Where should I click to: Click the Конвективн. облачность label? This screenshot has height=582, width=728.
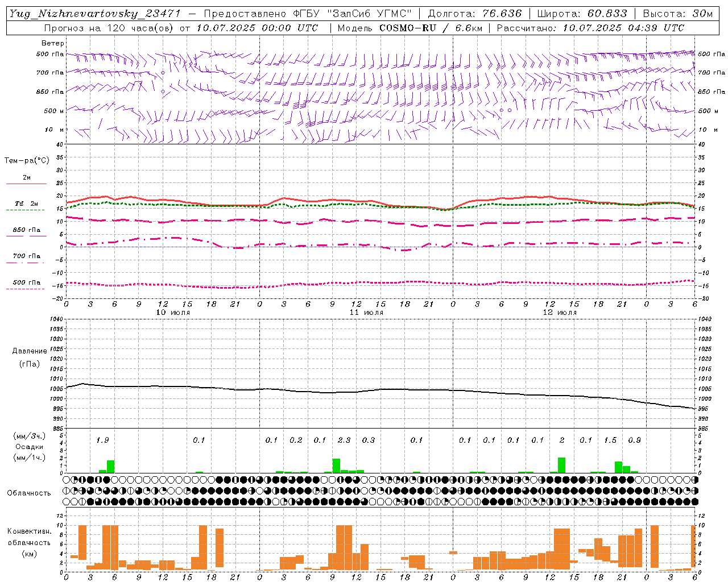[x=29, y=537]
